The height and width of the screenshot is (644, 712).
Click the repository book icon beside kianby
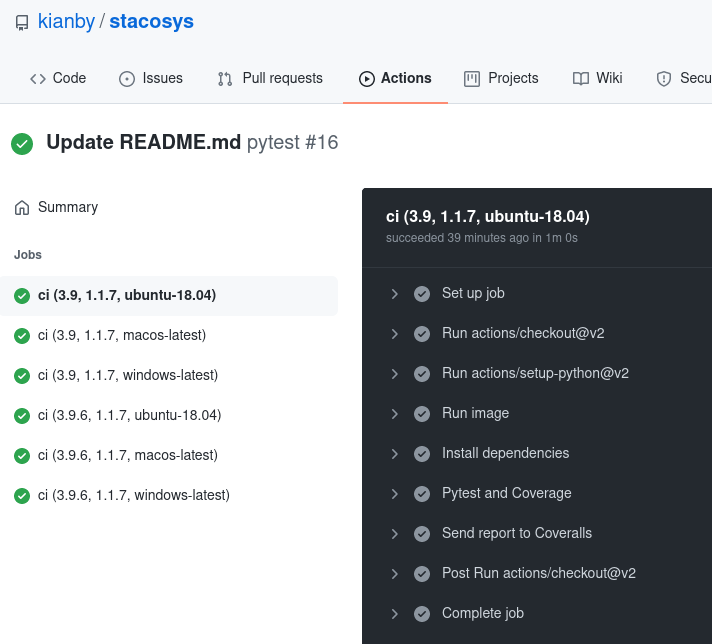coord(22,22)
